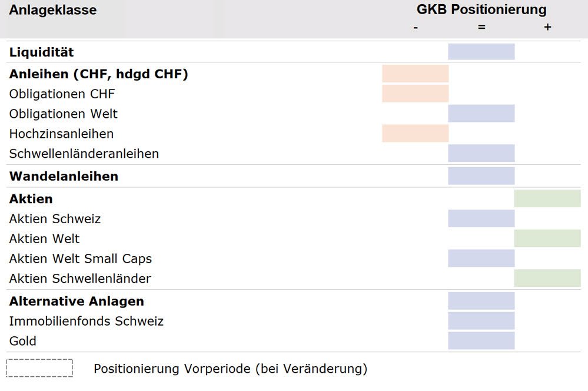Click the GKB Positionierung header
Screen dimensions: 588x391
481,10
